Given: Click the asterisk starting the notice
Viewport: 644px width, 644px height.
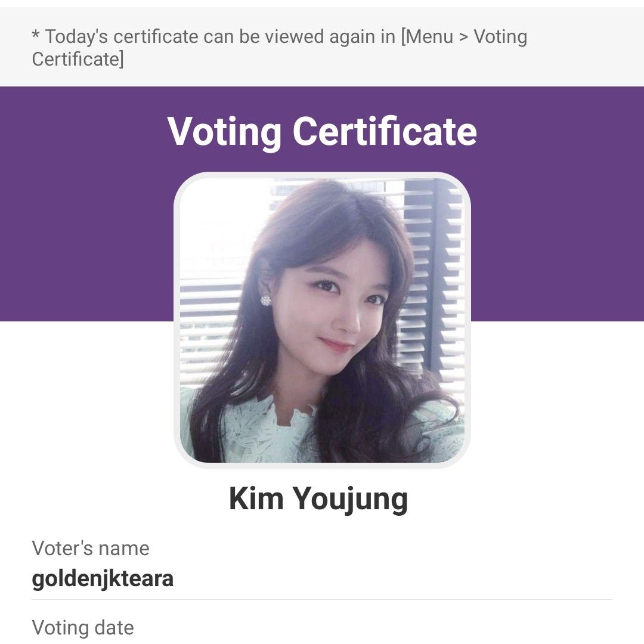Looking at the screenshot, I should click(36, 36).
